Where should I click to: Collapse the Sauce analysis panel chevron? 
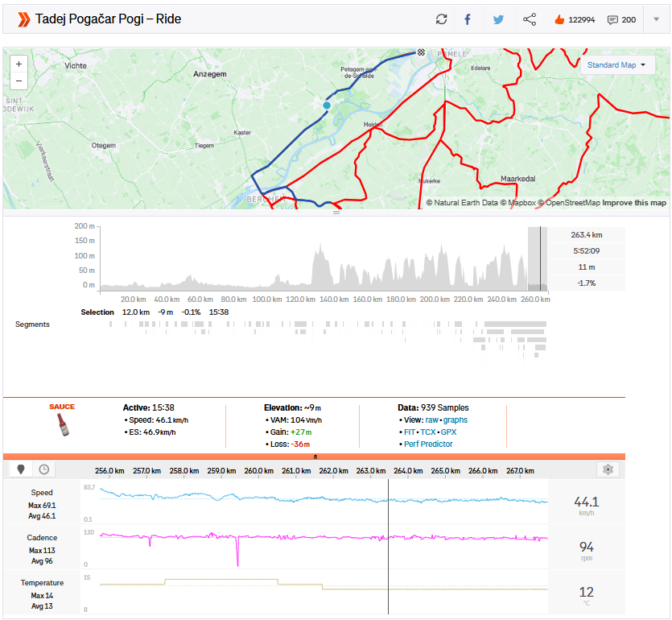tap(315, 457)
